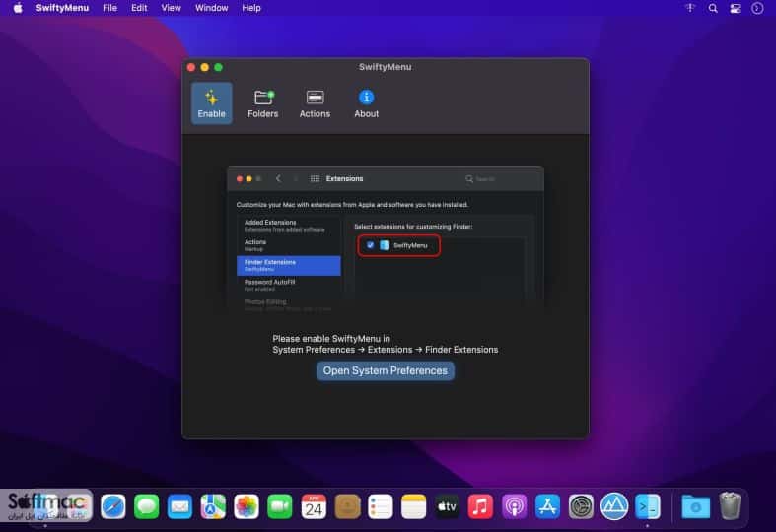
Task: Open the Downloads folder in the Dock
Action: (x=695, y=506)
